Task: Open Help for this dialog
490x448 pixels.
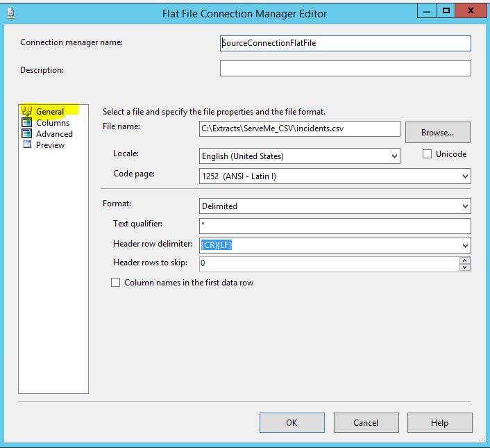Action: pyautogui.click(x=440, y=423)
